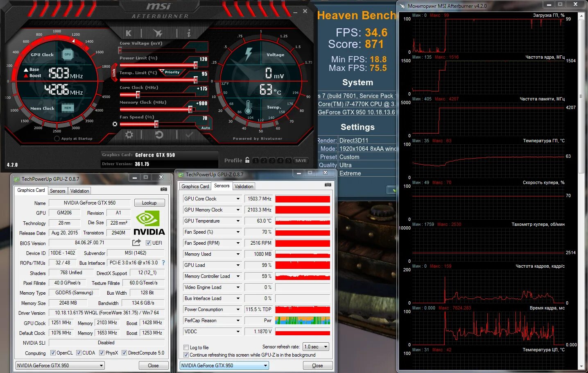Click the Lookup button in GPU-Z
Viewport: 588px width, 373px height.
pyautogui.click(x=149, y=203)
